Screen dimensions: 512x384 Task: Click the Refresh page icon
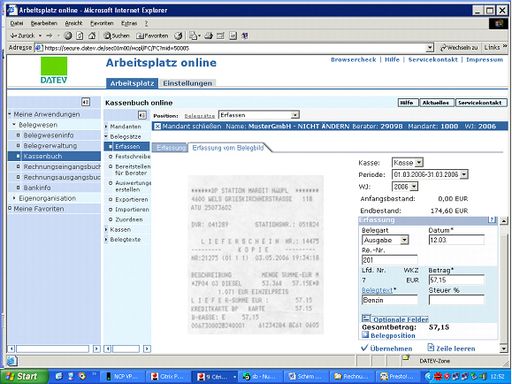(x=80, y=36)
